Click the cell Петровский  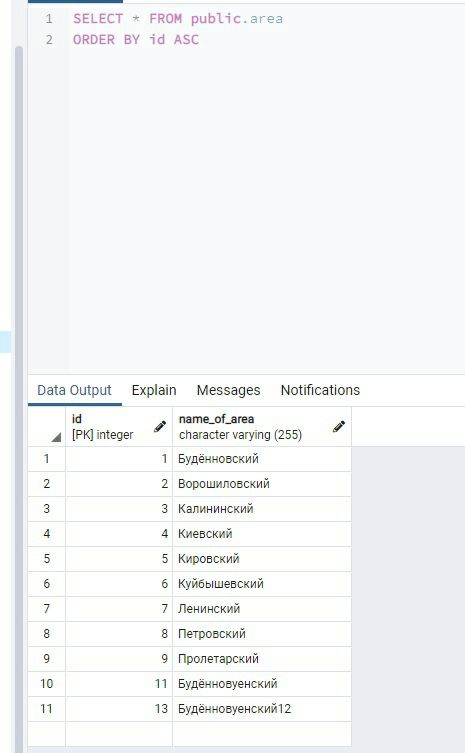[x=262, y=634]
